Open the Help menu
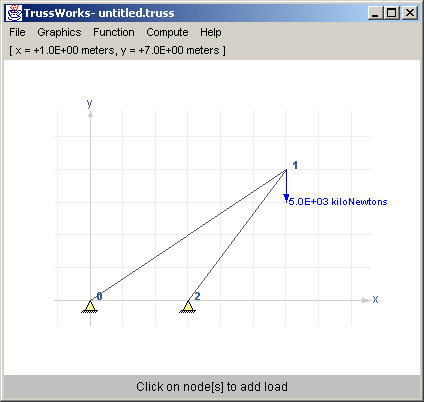 [x=211, y=32]
